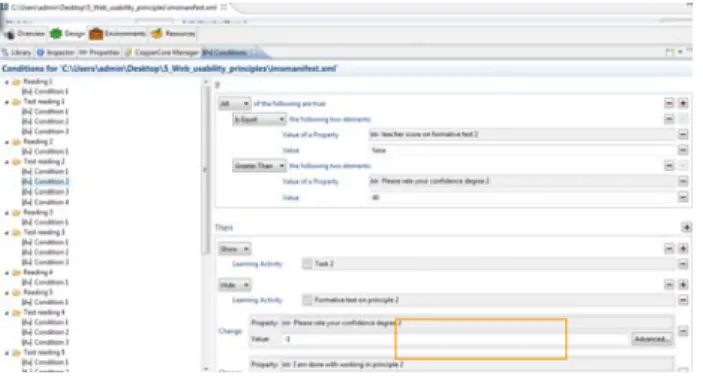Select Condition 3 under Test reading 4
This screenshot has width=703, height=381.
click(x=45, y=342)
